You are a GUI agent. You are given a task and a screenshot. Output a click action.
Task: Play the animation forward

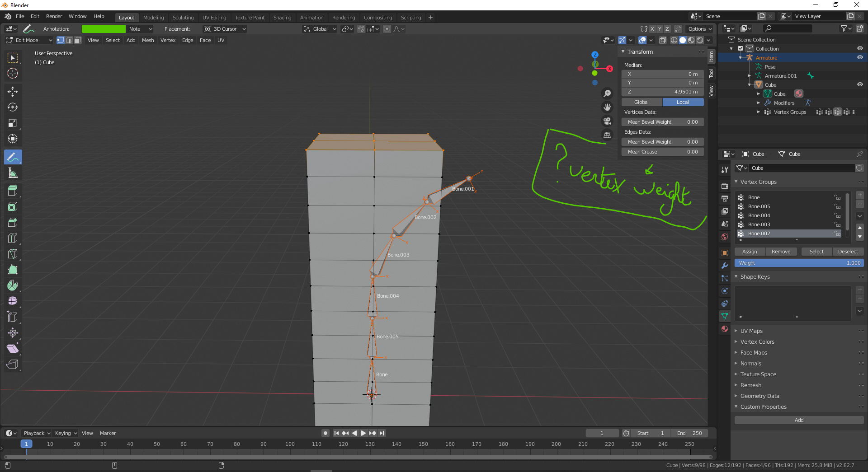(x=363, y=433)
